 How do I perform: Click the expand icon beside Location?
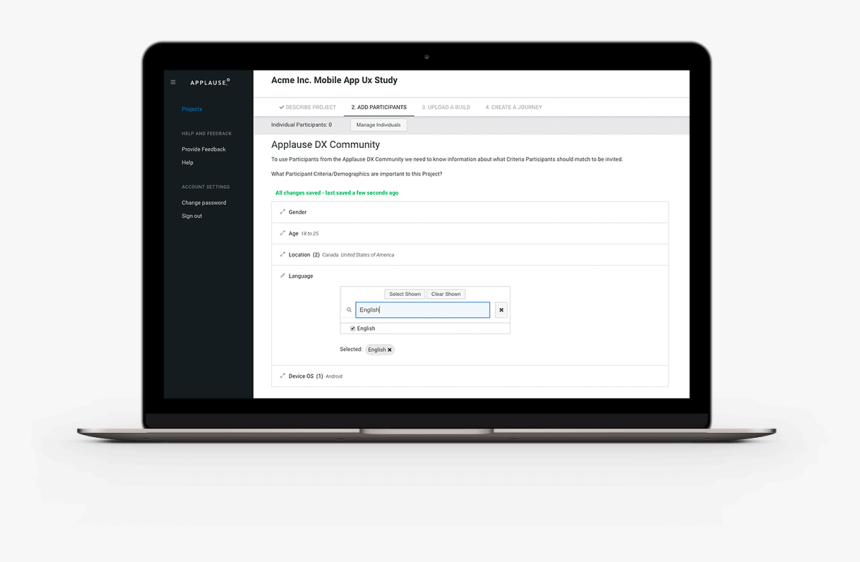point(282,254)
